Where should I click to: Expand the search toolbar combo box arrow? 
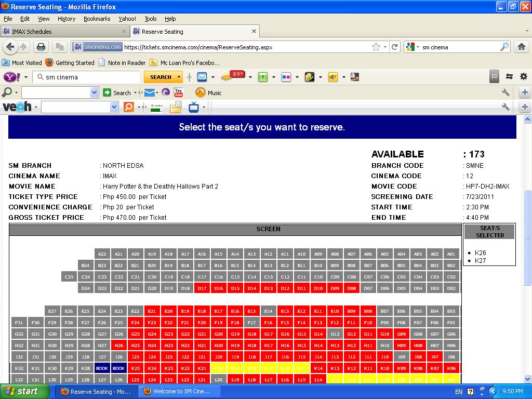[x=94, y=92]
